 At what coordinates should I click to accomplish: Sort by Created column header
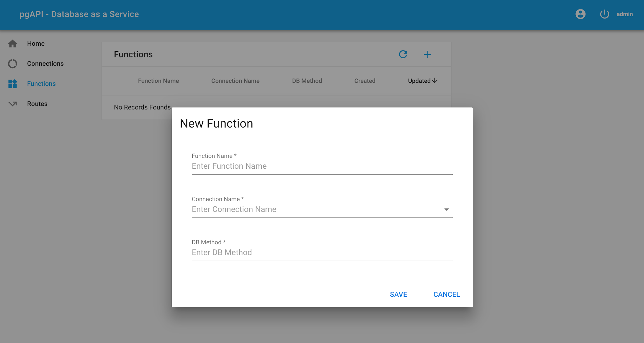(365, 81)
